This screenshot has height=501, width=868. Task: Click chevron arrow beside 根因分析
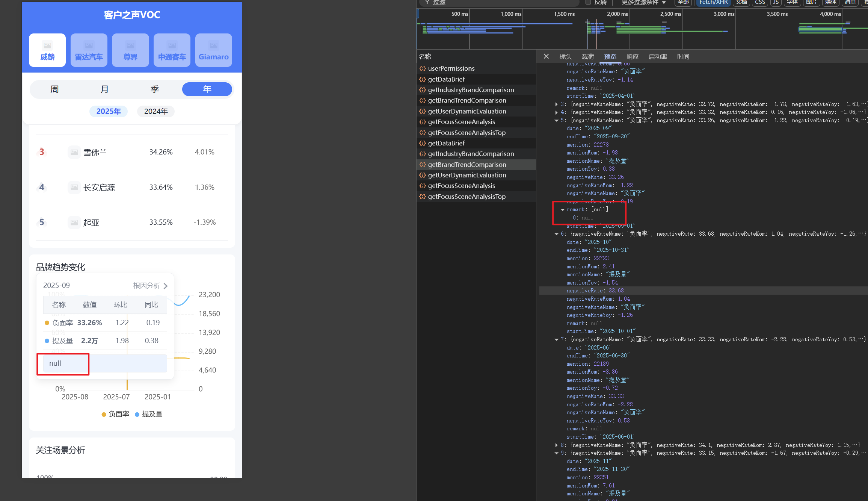coord(166,286)
